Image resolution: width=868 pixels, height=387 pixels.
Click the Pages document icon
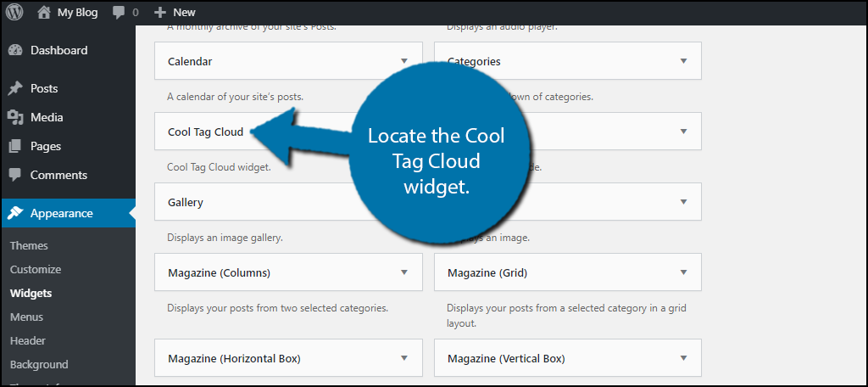click(15, 146)
